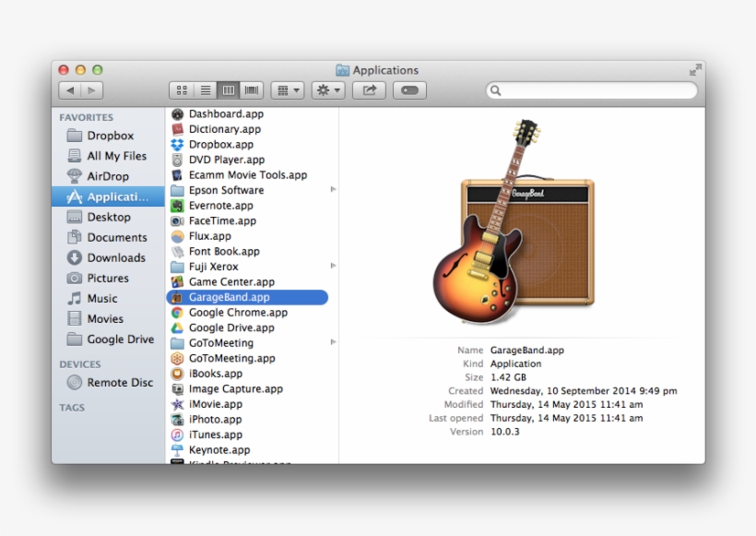Viewport: 756px width, 536px height.
Task: Enter full screen with window corner arrows
Action: (x=695, y=70)
